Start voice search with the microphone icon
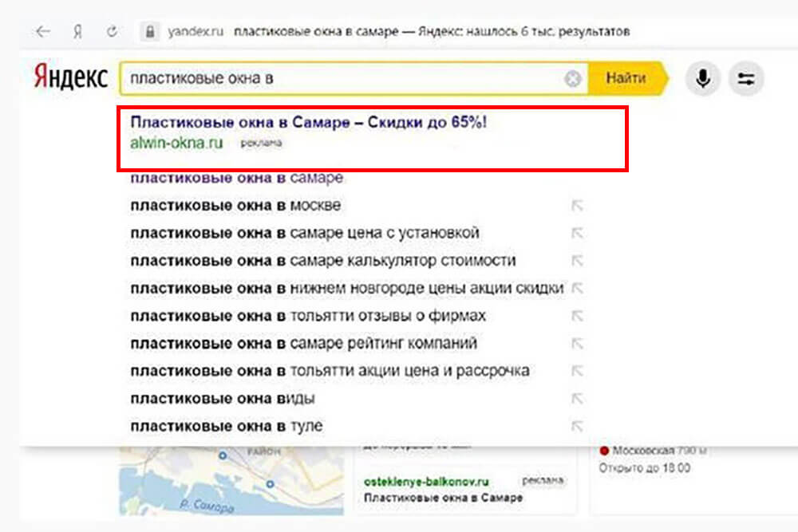798x532 pixels. click(x=703, y=78)
